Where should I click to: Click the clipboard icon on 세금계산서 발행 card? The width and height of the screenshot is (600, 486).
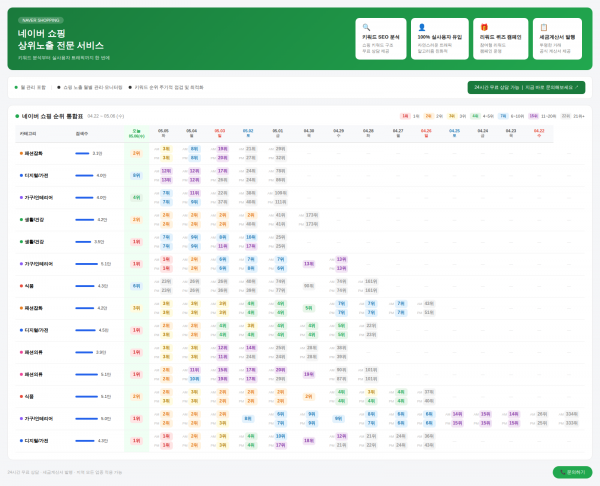[x=544, y=27]
